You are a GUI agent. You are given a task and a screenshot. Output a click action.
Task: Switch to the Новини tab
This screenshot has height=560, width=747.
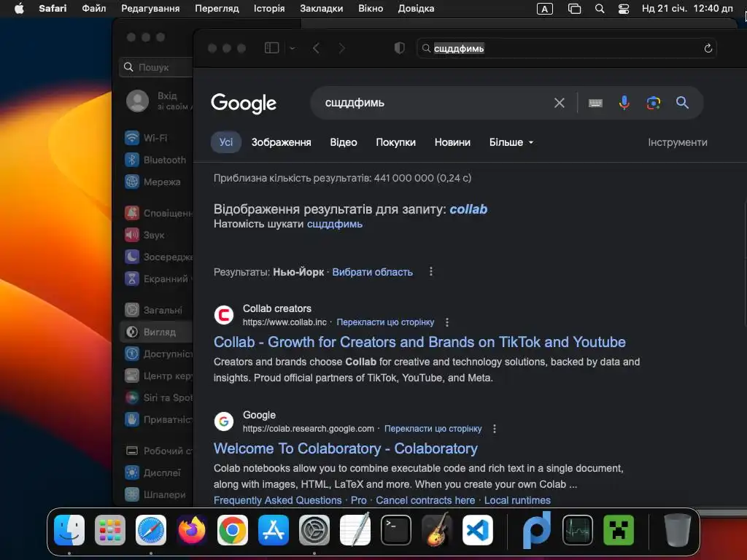452,142
